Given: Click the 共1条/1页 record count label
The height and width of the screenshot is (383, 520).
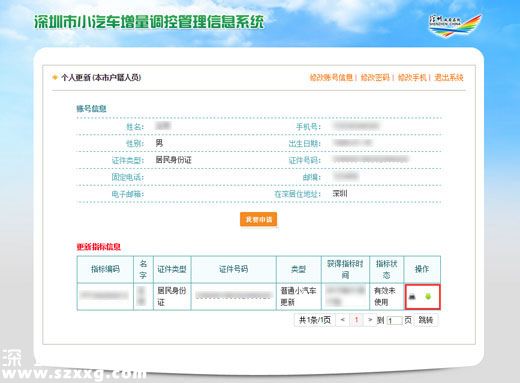Looking at the screenshot, I should [315, 320].
